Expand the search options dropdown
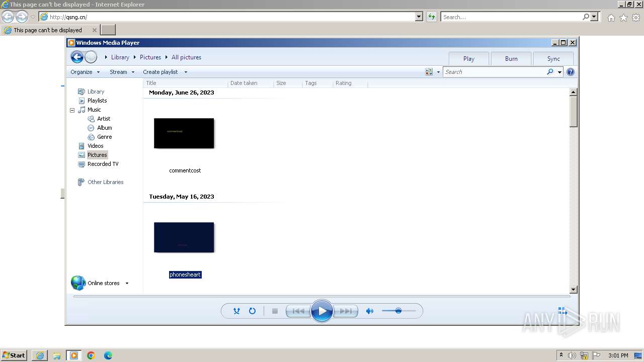This screenshot has width=644, height=362. [559, 72]
